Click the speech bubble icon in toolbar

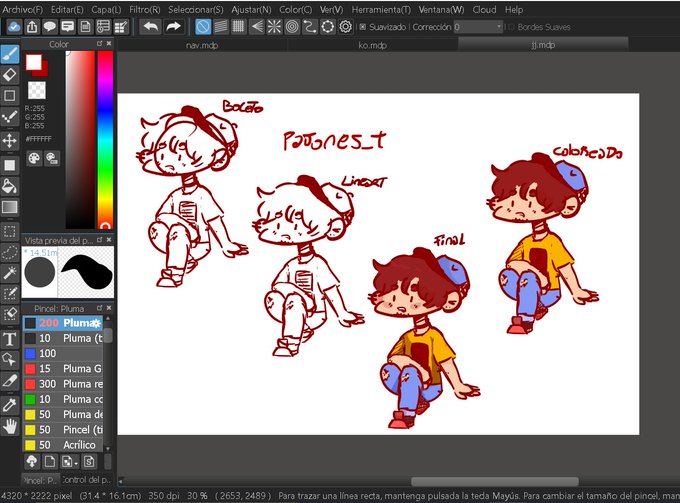(x=50, y=27)
